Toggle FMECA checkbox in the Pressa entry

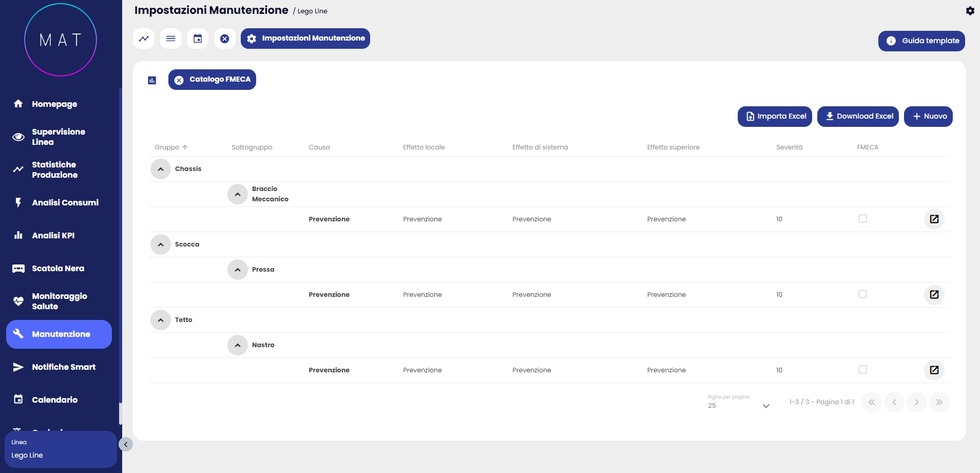(862, 294)
